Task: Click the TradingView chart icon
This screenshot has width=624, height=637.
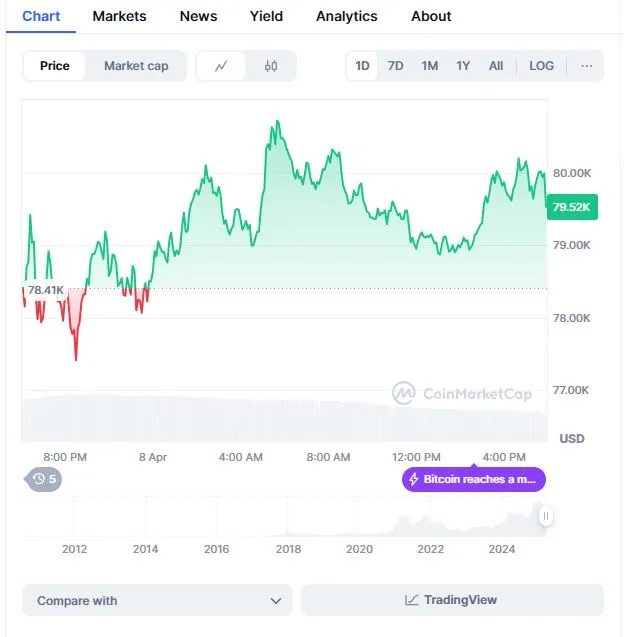Action: point(411,600)
